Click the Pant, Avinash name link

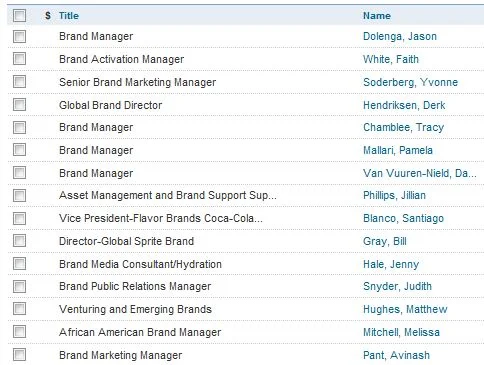(x=396, y=355)
